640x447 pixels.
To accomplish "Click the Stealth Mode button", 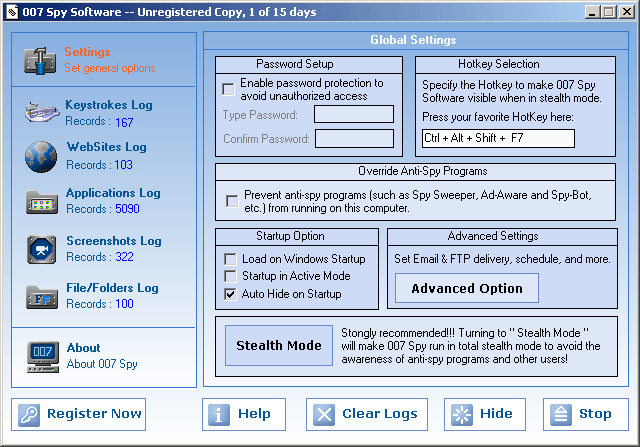I will (279, 345).
